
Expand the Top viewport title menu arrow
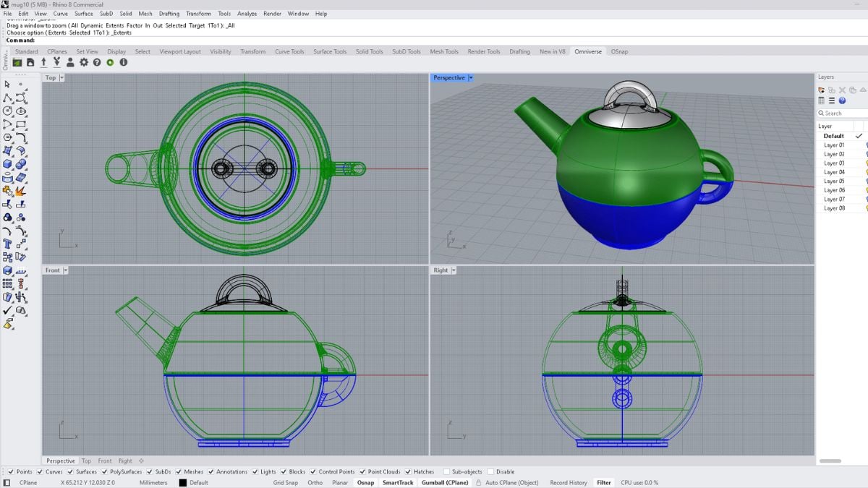tap(61, 78)
